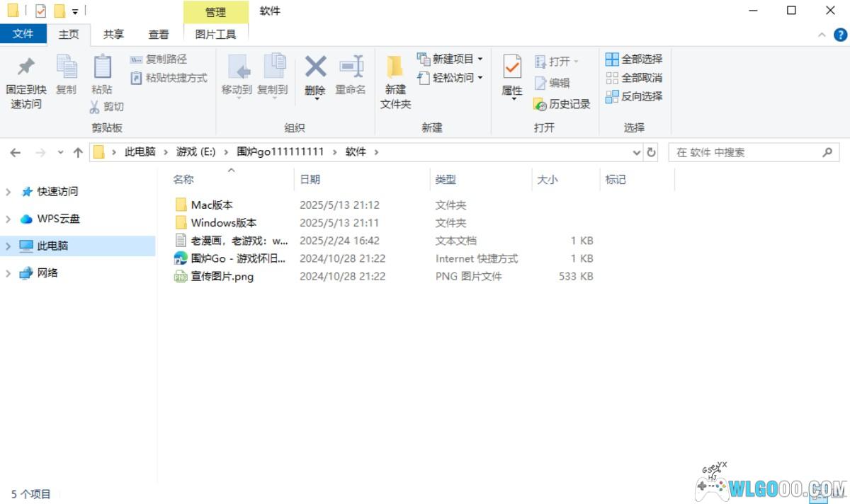The height and width of the screenshot is (504, 850).
Task: Open Properties (属性) from the ribbon
Action: (511, 67)
